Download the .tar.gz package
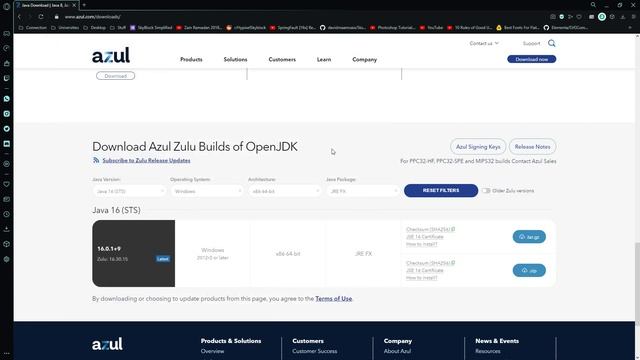640x360 pixels. (529, 237)
